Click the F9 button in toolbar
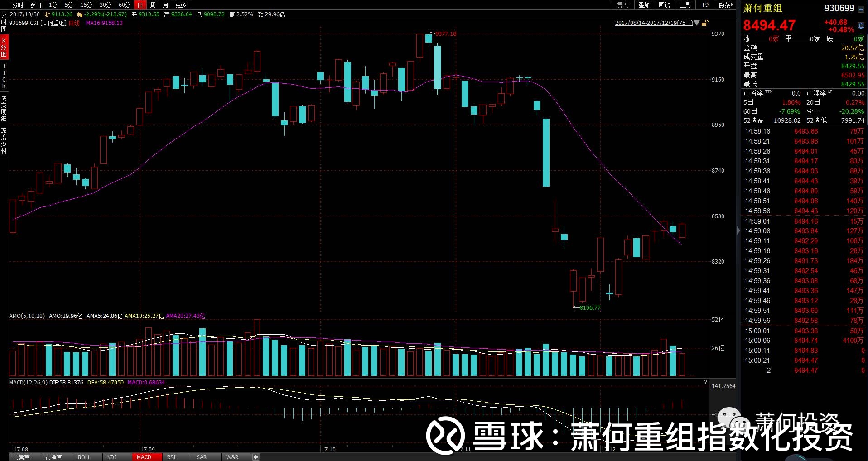868x461 pixels. pos(705,5)
